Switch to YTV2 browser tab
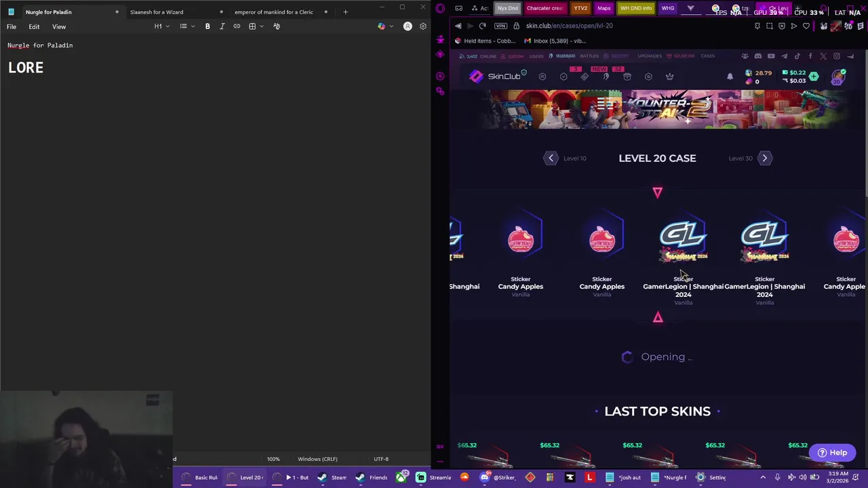 tap(580, 8)
